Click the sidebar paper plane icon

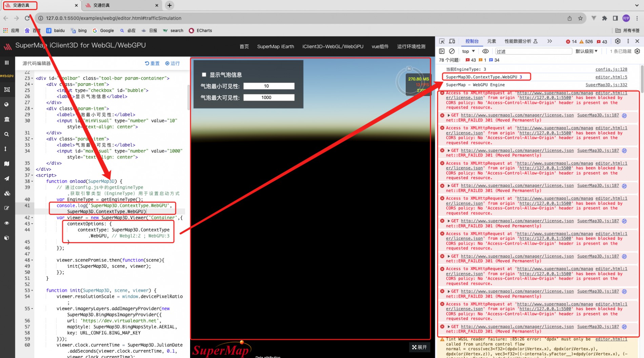(6, 178)
